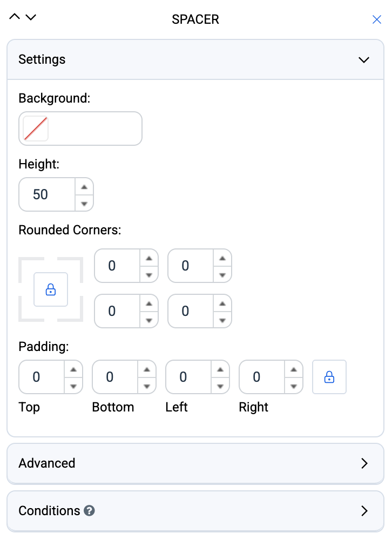
Task: Increase the bottom-right rounded corner value
Action: 222,303
